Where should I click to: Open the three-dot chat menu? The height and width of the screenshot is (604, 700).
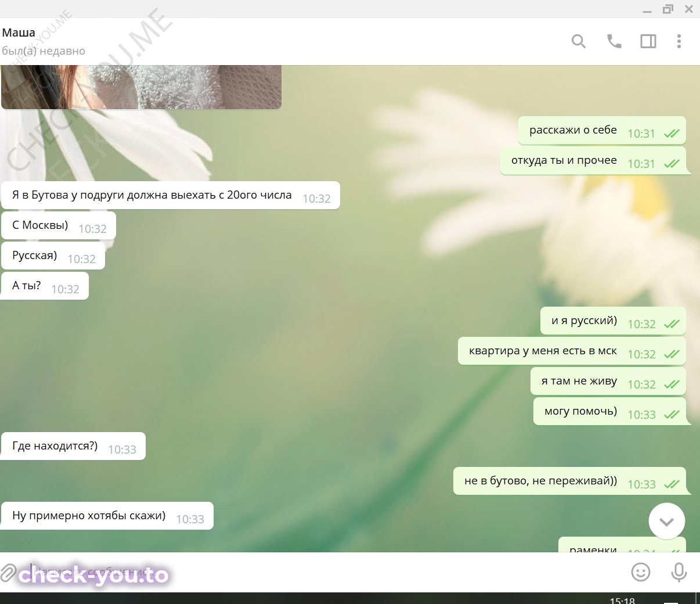(x=679, y=41)
